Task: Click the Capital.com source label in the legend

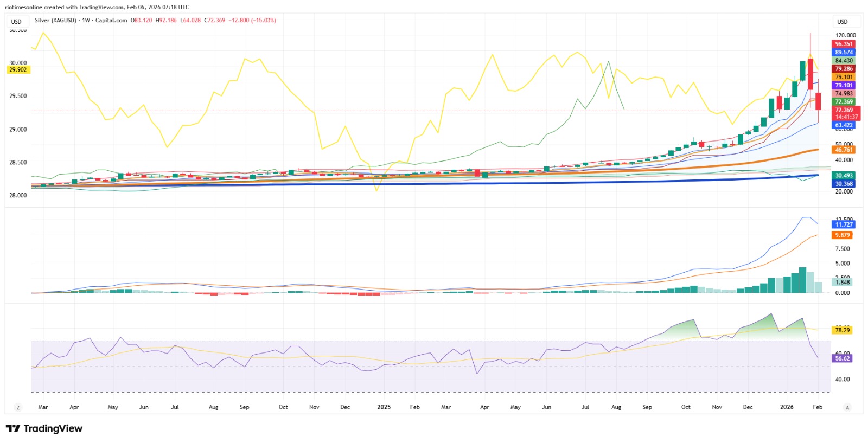Action: [111, 20]
